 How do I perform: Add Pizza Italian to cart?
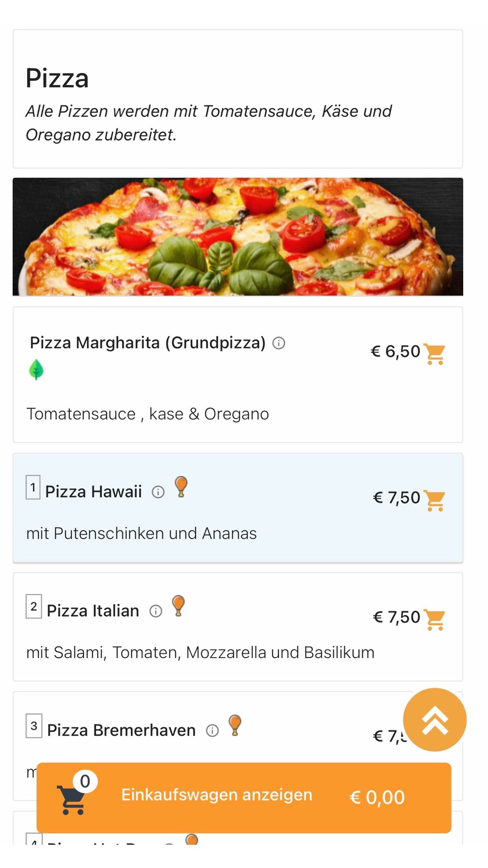(x=434, y=619)
